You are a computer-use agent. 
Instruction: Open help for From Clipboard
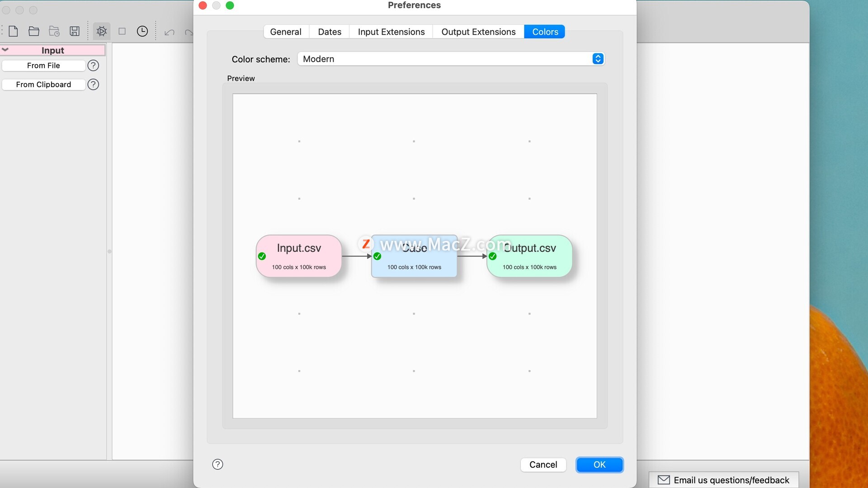(x=93, y=84)
